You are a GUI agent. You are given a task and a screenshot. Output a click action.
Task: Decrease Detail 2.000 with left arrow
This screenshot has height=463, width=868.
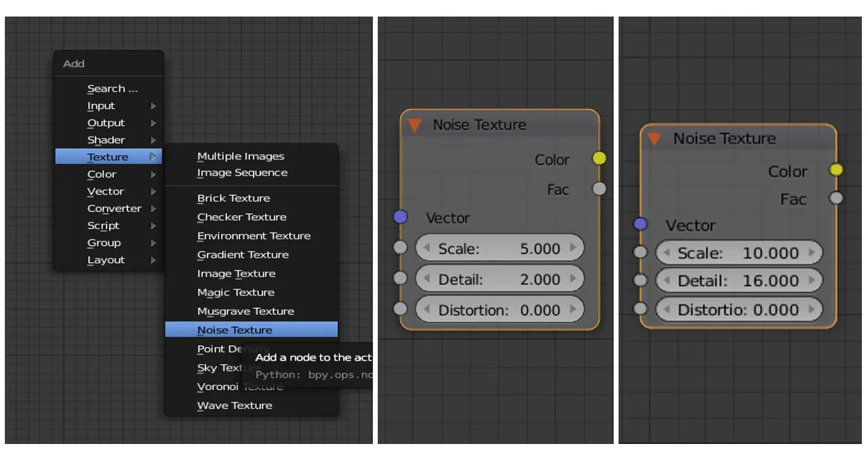[427, 279]
